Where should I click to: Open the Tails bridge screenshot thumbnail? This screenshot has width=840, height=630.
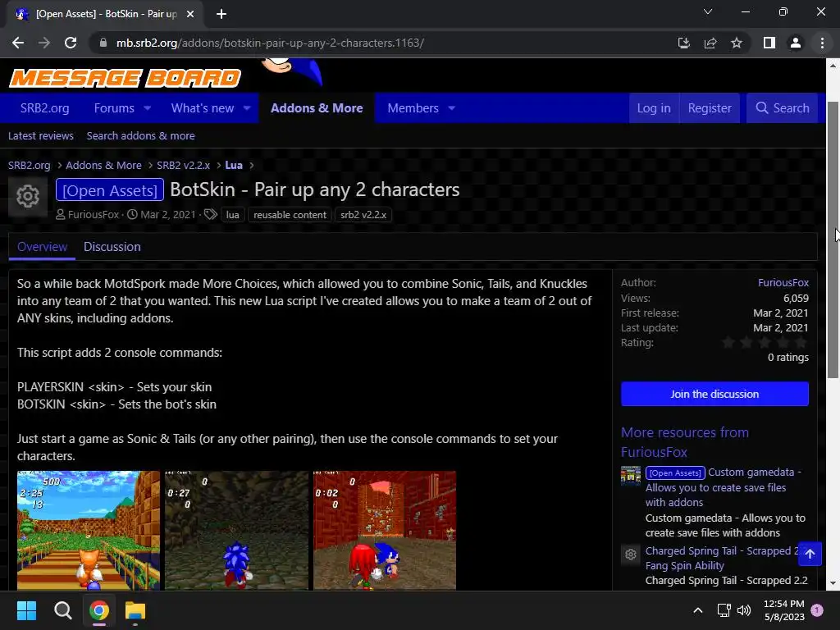89,531
